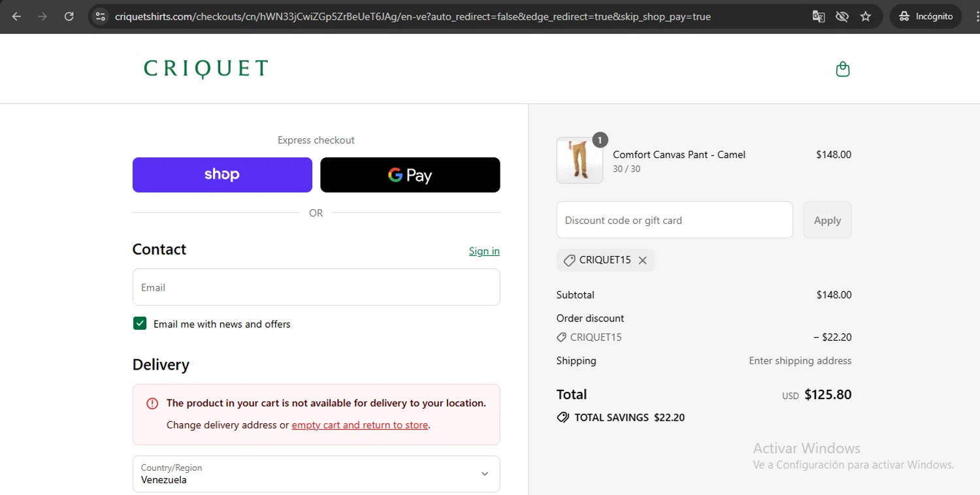Click the Sign in link
The image size is (980, 495).
[484, 251]
